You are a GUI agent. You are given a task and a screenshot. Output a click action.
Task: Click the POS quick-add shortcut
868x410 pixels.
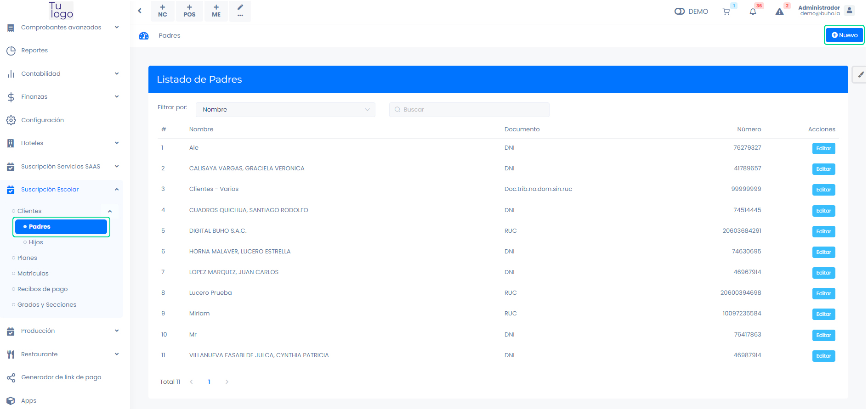pyautogui.click(x=189, y=11)
